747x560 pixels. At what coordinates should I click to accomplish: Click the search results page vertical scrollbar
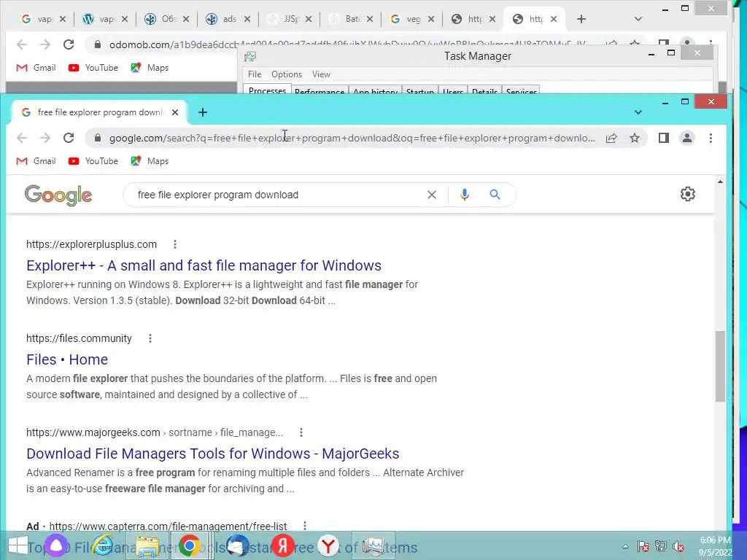tap(720, 367)
